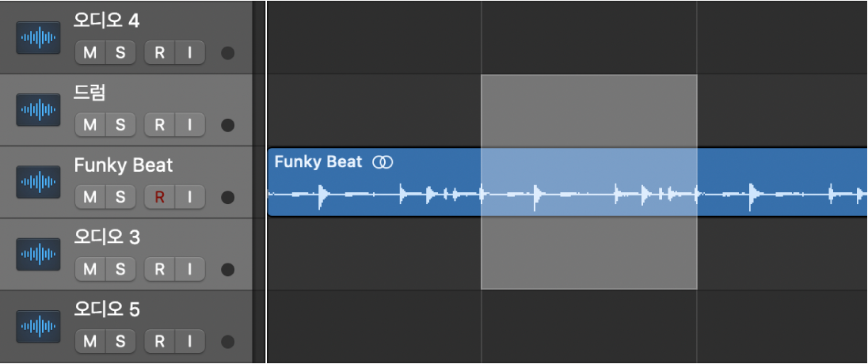
Task: Solo the 드럼 track
Action: point(120,125)
